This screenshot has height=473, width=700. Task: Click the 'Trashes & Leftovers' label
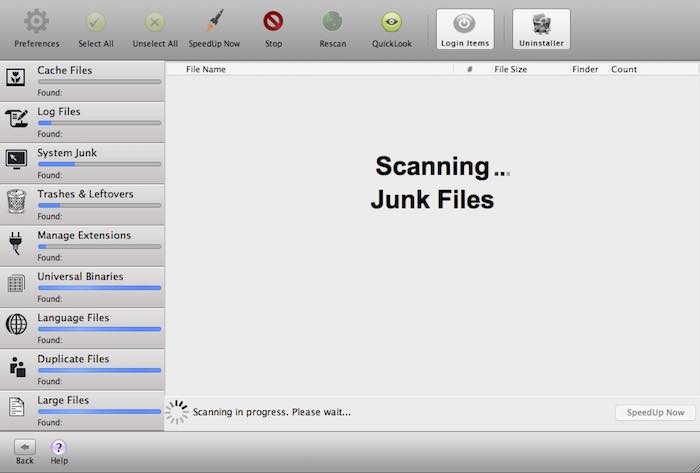click(x=85, y=194)
